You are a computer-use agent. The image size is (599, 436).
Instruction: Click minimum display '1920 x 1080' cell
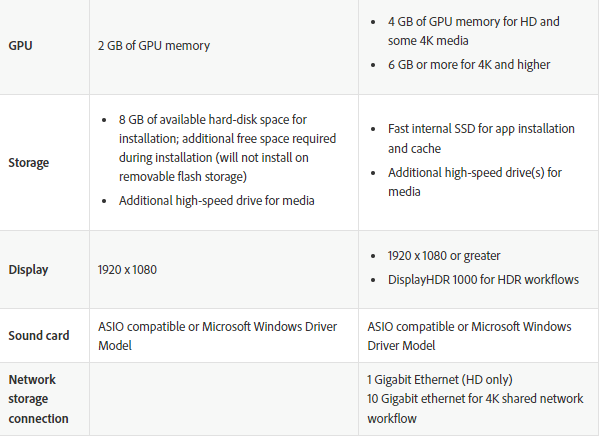pyautogui.click(x=127, y=270)
